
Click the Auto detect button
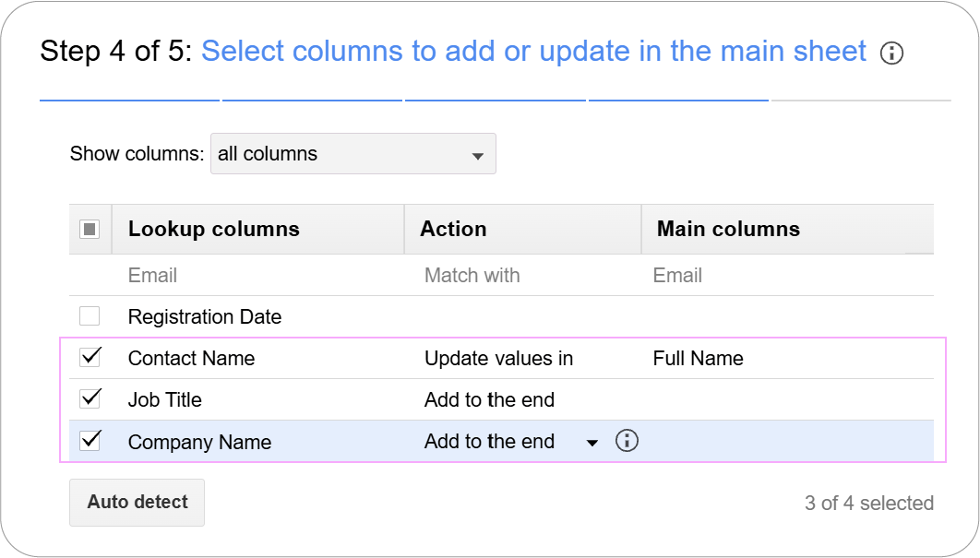[137, 503]
